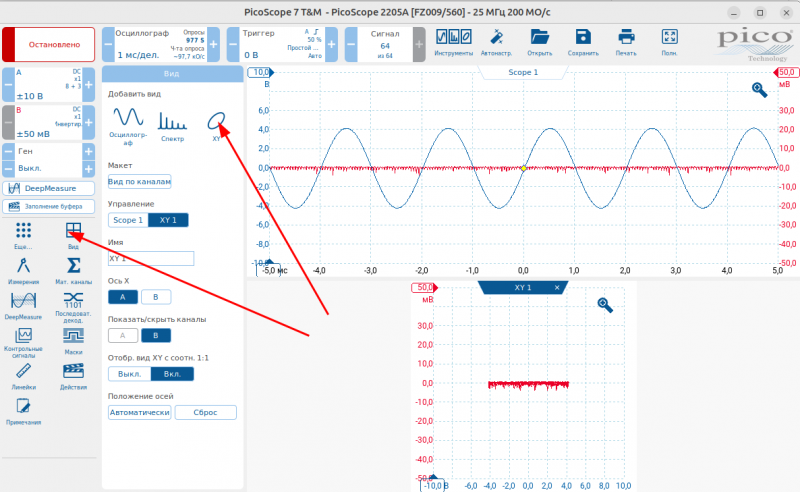The height and width of the screenshot is (492, 800).
Task: Select the Scope 1 view tab
Action: (523, 72)
